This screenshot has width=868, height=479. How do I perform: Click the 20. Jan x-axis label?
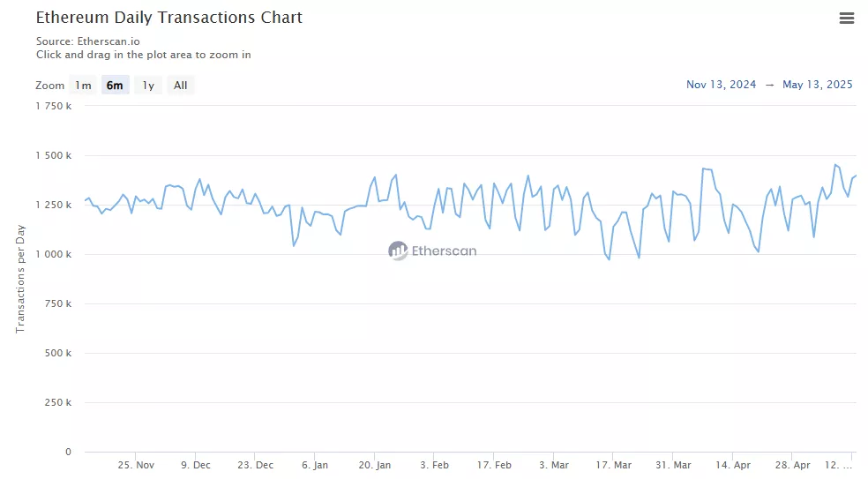[x=376, y=465]
